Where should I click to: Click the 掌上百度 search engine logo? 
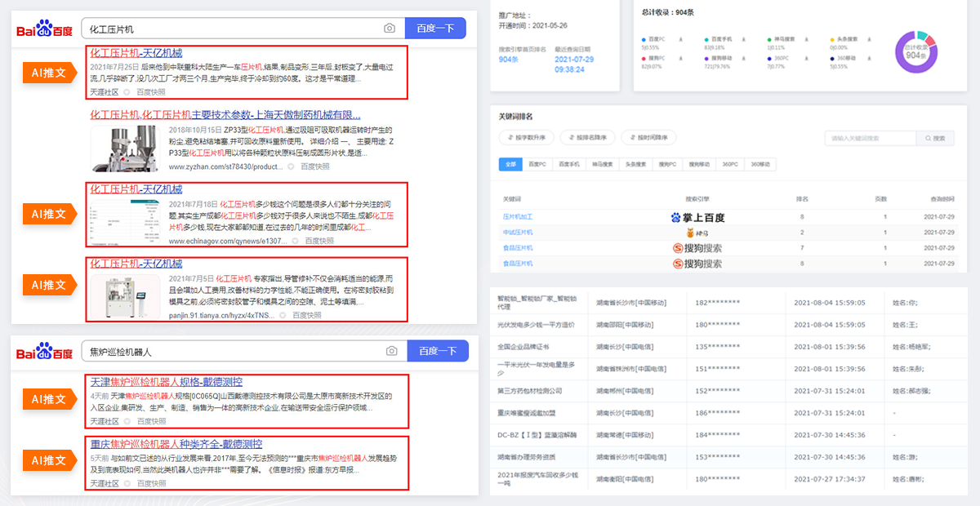tap(697, 217)
